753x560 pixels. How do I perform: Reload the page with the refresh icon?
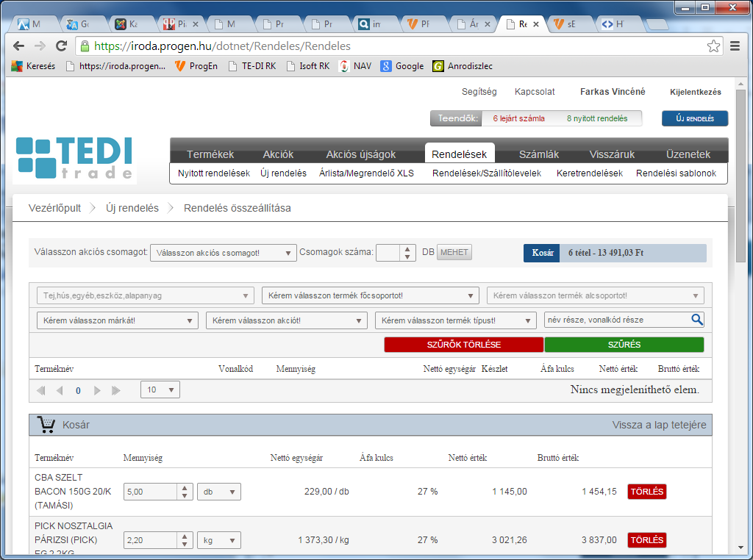tap(61, 46)
